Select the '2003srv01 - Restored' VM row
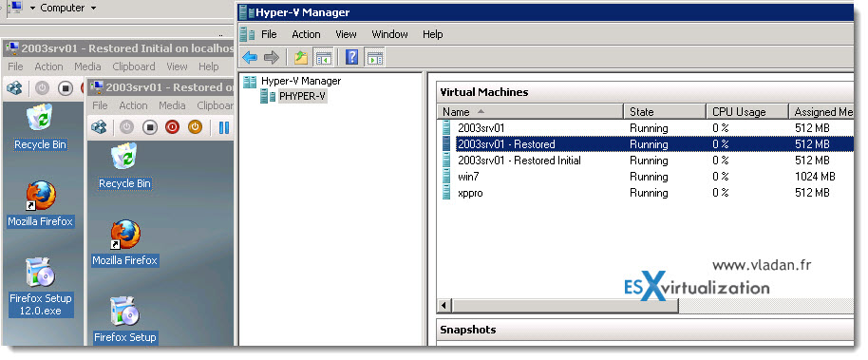The image size is (868, 360). click(646, 144)
